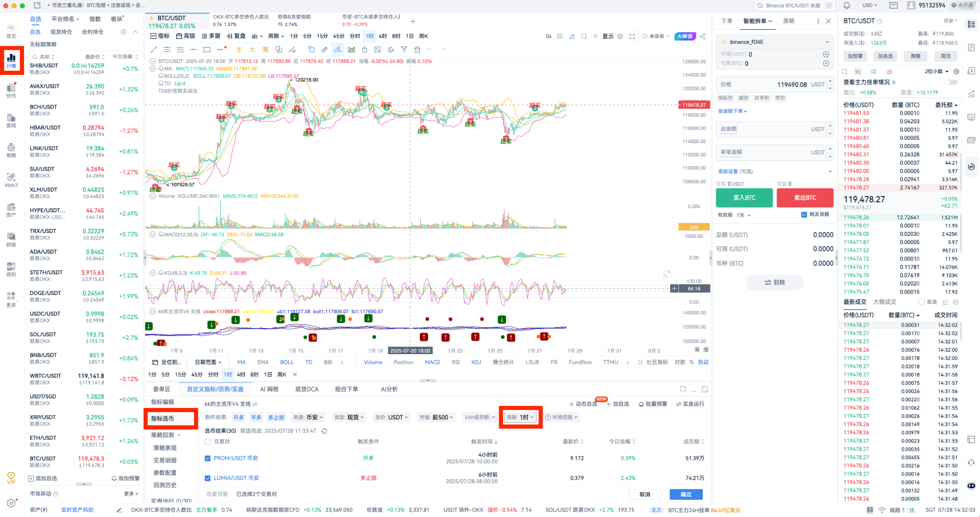980x517 pixels.
Task: Click the plus icon beside 可用(USDT)
Action: pos(826,54)
